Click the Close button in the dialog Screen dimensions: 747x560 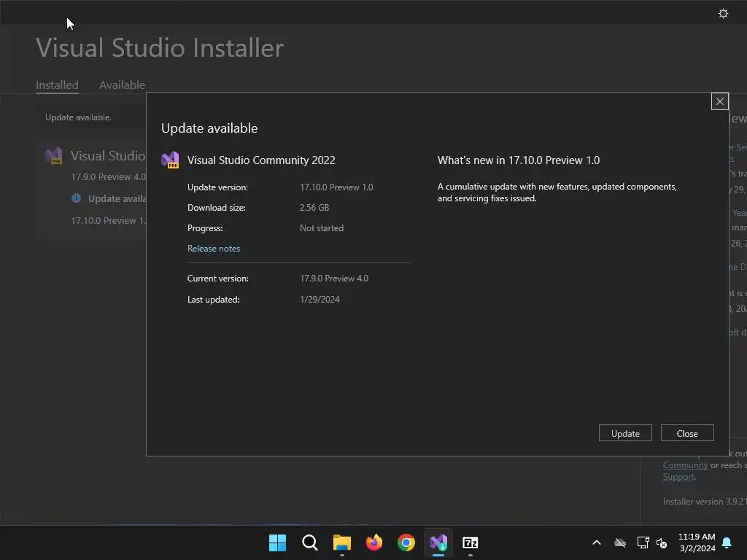(687, 433)
